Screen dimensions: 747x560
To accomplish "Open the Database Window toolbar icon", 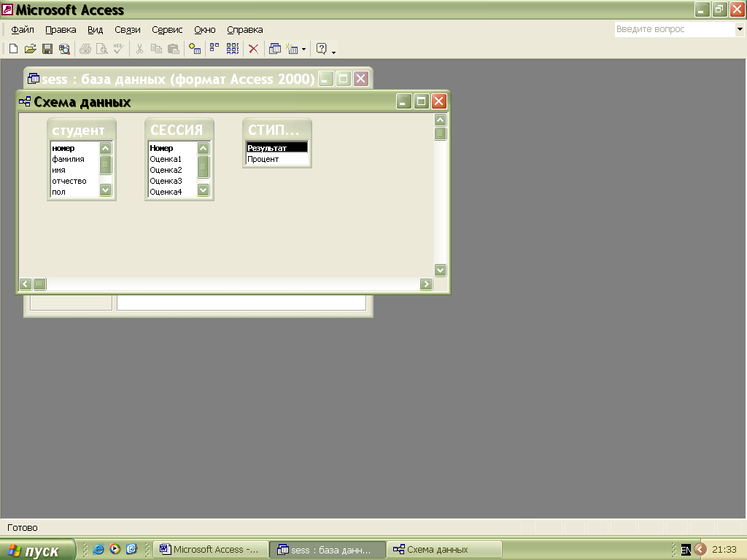I will pyautogui.click(x=275, y=49).
